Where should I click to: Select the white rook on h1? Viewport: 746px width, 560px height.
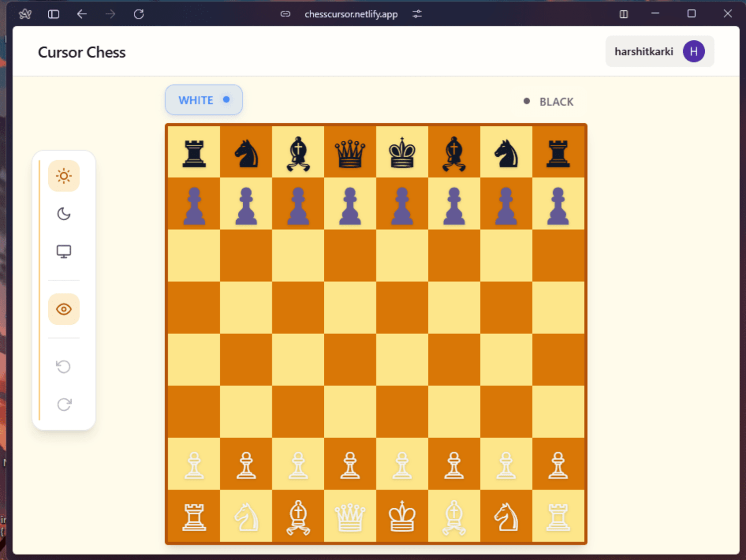click(x=558, y=516)
